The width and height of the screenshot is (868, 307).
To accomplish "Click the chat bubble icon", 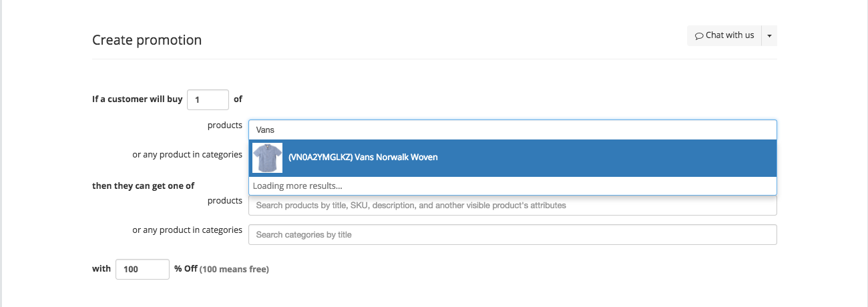I will pyautogui.click(x=699, y=36).
